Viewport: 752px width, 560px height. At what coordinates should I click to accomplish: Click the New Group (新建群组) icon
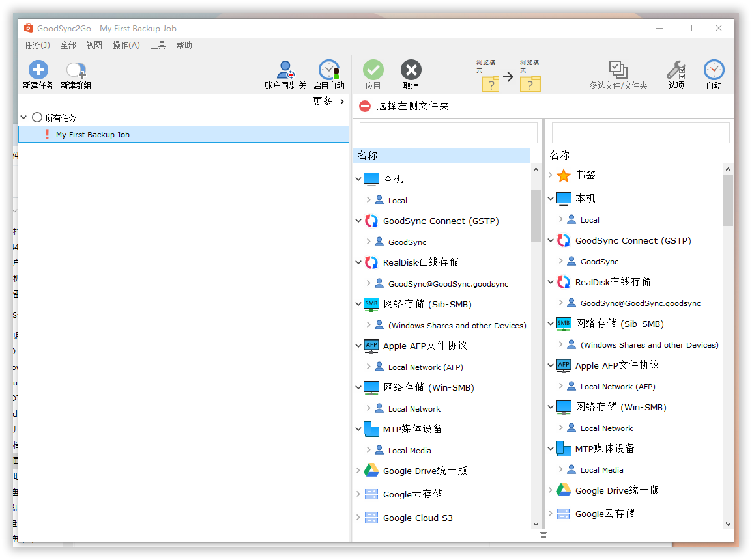76,70
